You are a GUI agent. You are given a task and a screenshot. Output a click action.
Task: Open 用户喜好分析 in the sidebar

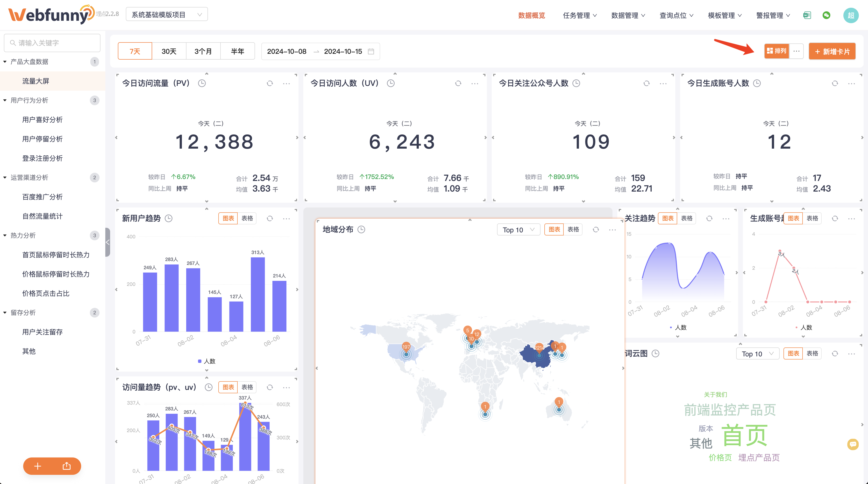(x=43, y=119)
